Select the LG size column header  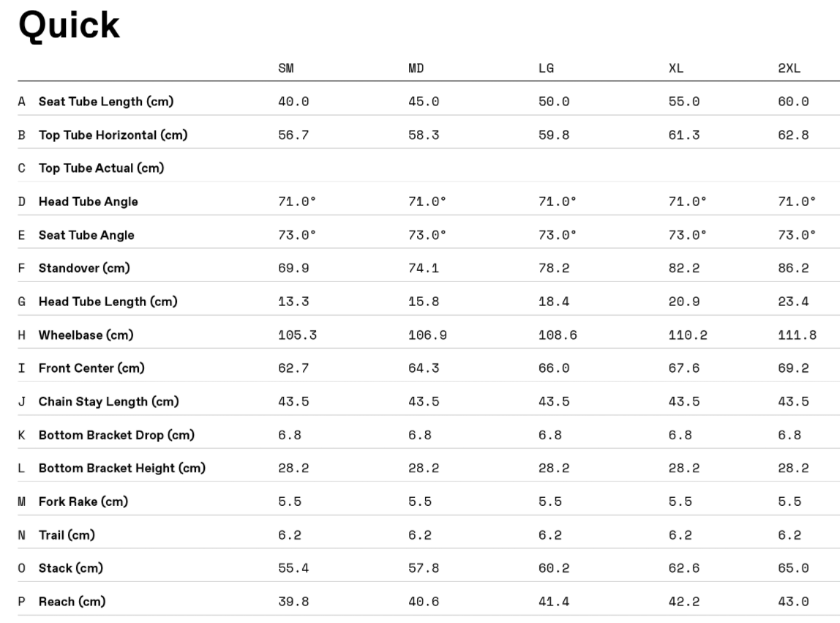tap(546, 69)
